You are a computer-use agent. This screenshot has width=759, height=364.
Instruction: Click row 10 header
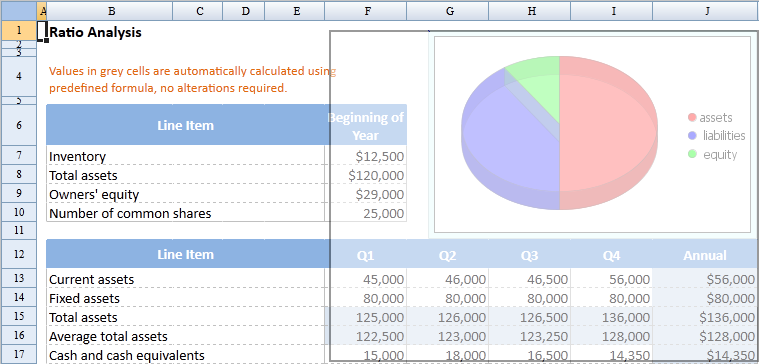pos(19,212)
